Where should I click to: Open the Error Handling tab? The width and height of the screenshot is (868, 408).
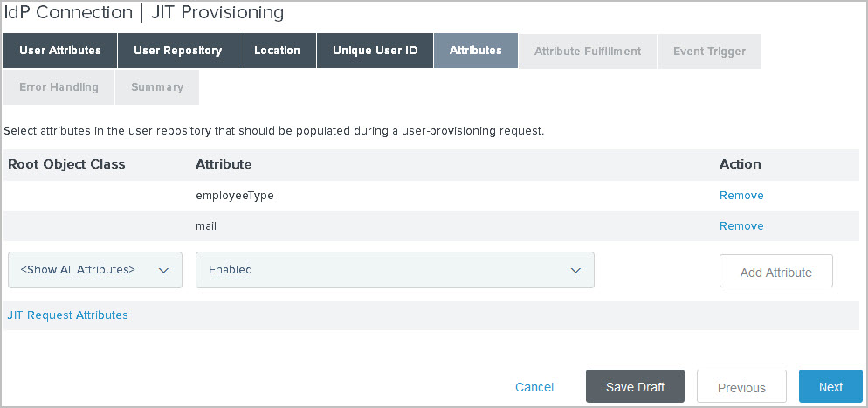(59, 87)
